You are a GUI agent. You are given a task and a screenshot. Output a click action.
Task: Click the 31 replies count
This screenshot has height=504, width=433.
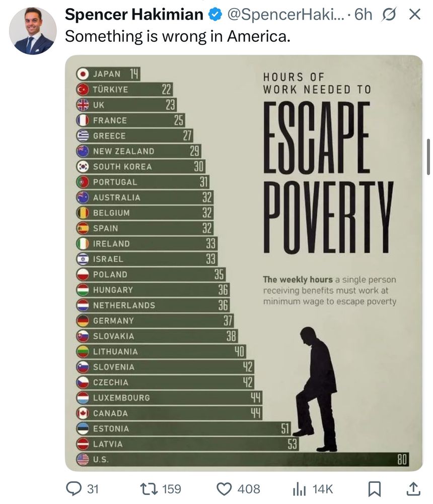pos(92,489)
